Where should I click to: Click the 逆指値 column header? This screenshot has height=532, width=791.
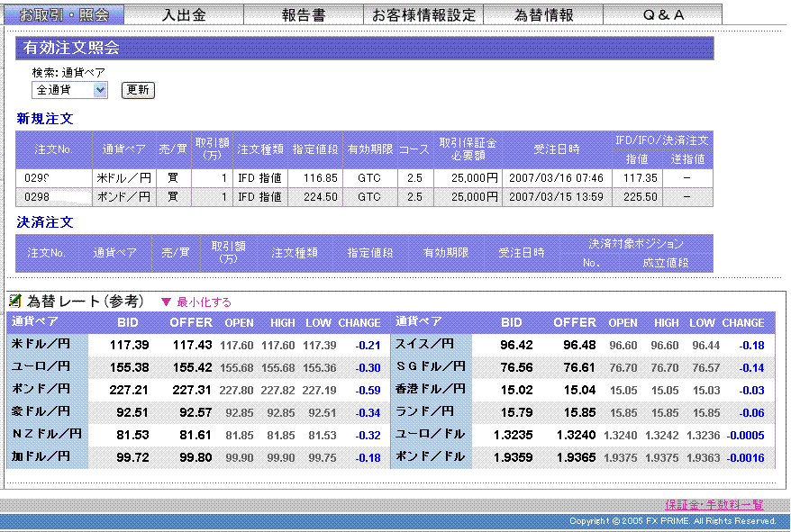tap(687, 159)
